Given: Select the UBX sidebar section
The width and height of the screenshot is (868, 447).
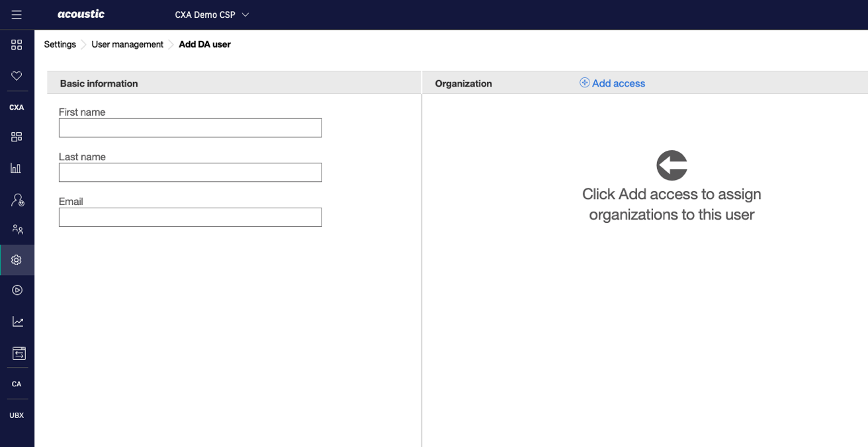Looking at the screenshot, I should pyautogui.click(x=17, y=415).
